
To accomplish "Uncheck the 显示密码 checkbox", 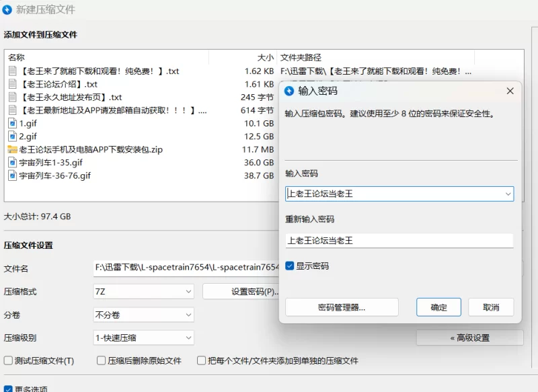I will pos(290,266).
